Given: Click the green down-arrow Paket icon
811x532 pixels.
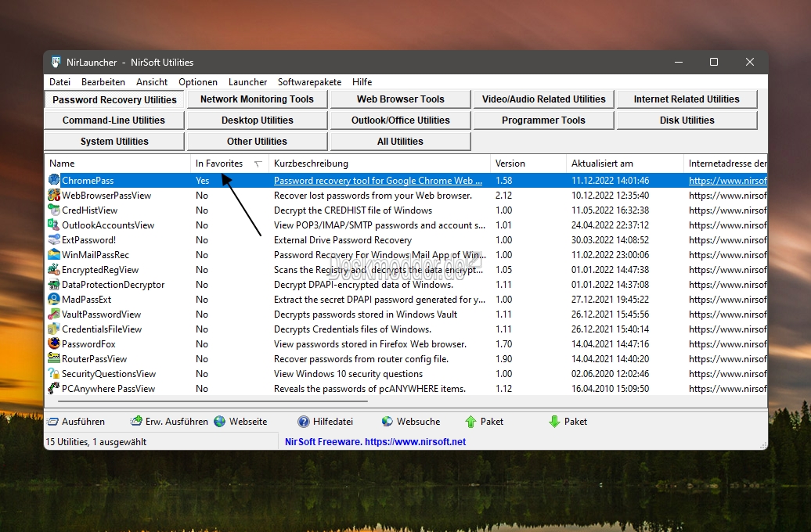Looking at the screenshot, I should (x=554, y=422).
